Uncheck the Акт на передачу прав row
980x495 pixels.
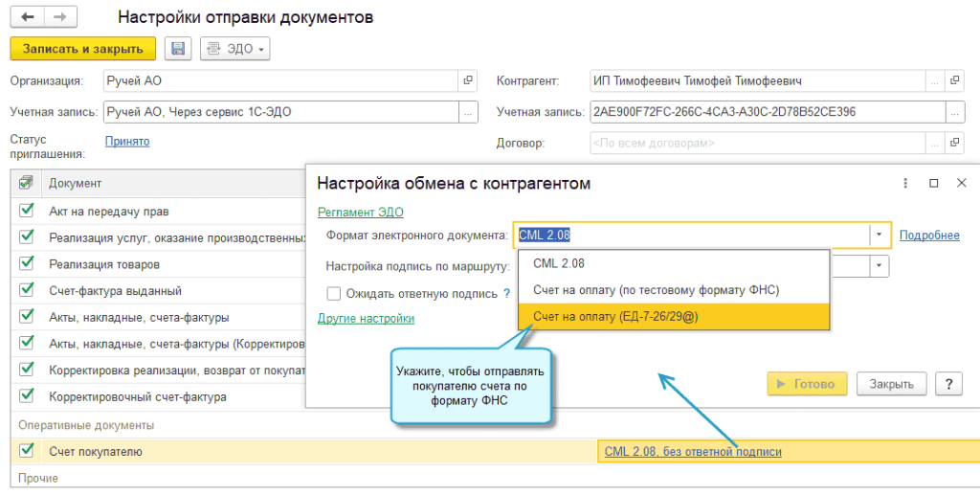[27, 211]
